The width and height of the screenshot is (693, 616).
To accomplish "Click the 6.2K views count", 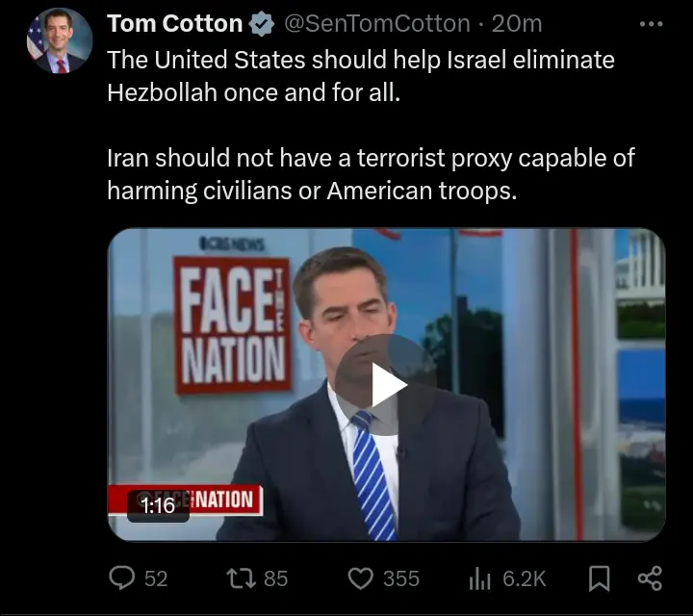I will pyautogui.click(x=525, y=578).
